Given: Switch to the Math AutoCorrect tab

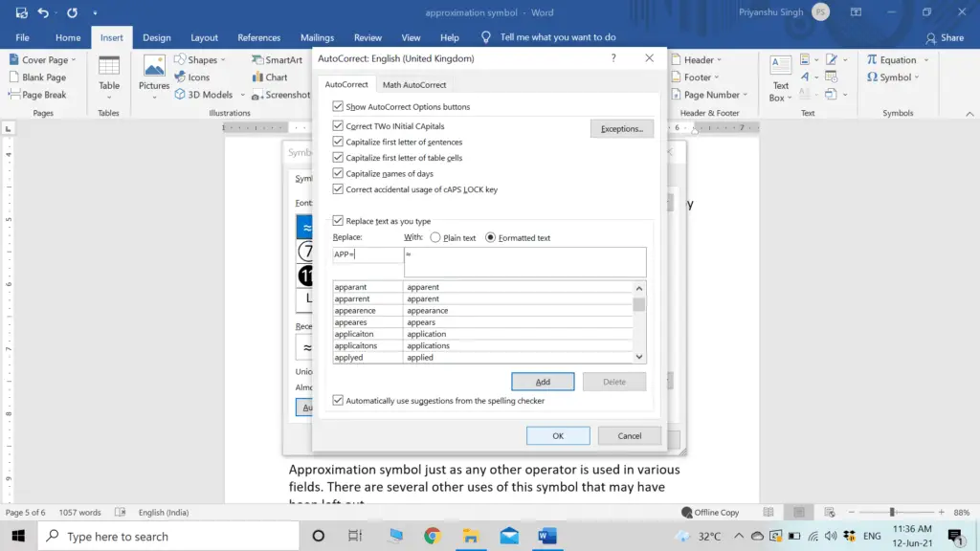Looking at the screenshot, I should click(x=414, y=84).
